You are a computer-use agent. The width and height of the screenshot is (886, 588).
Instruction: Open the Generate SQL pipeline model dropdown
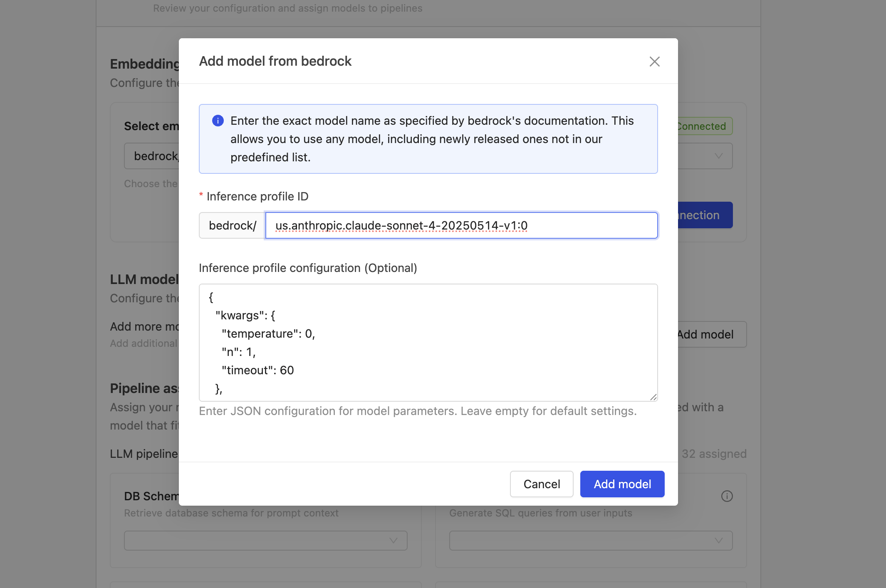pos(590,541)
